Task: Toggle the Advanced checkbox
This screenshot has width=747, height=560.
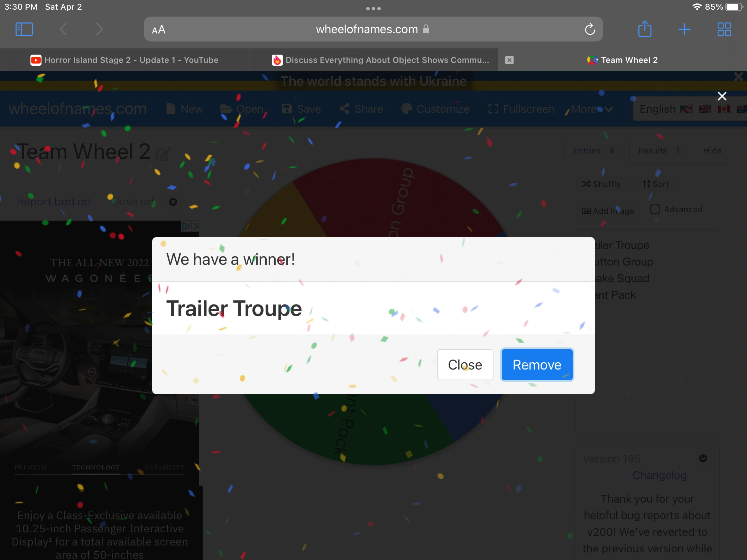Action: point(655,209)
